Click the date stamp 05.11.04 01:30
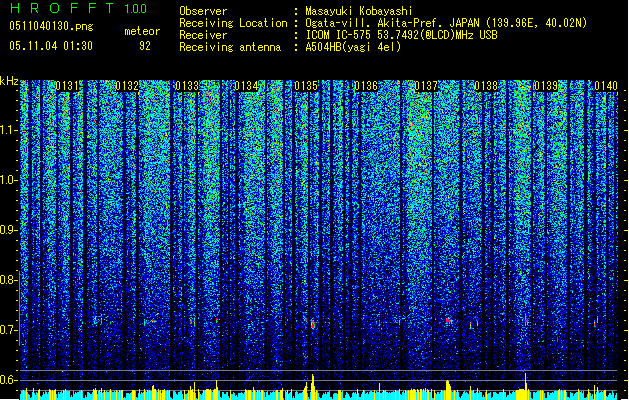 pyautogui.click(x=51, y=46)
